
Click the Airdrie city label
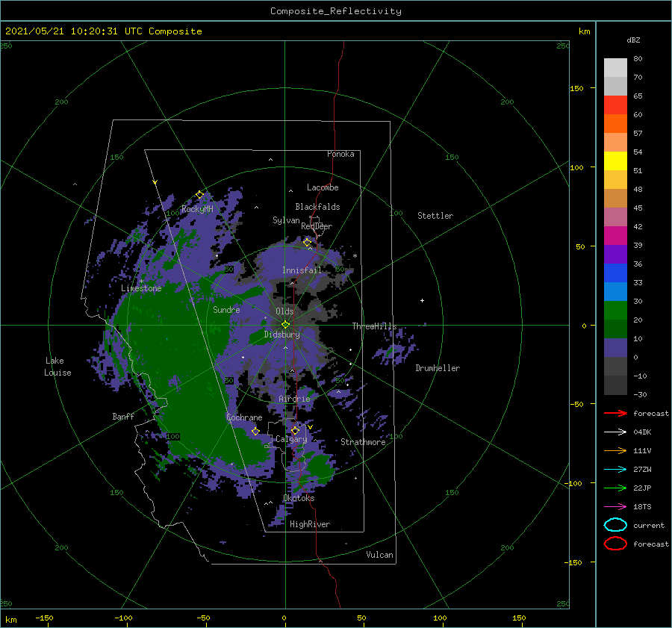tap(294, 399)
